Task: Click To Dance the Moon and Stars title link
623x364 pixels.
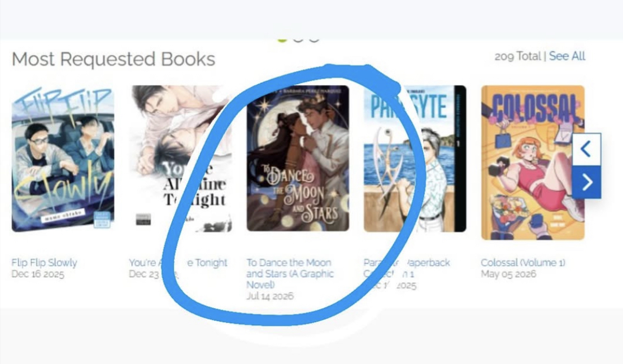Action: click(290, 274)
